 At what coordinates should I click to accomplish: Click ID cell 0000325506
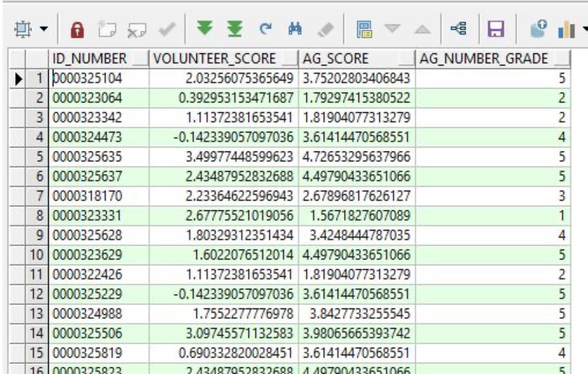point(99,334)
